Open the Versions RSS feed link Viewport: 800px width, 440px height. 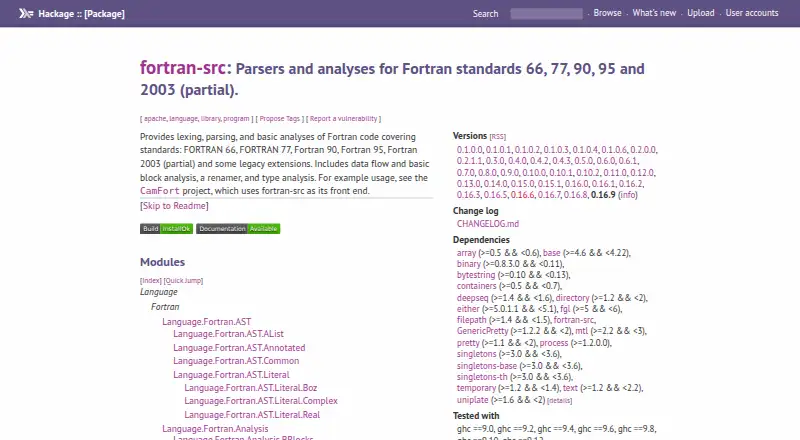click(497, 137)
